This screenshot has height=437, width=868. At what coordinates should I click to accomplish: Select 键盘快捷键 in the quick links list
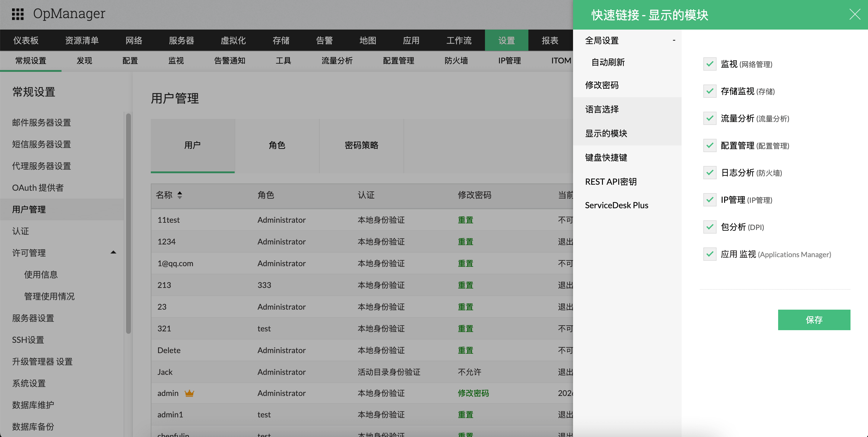(606, 158)
